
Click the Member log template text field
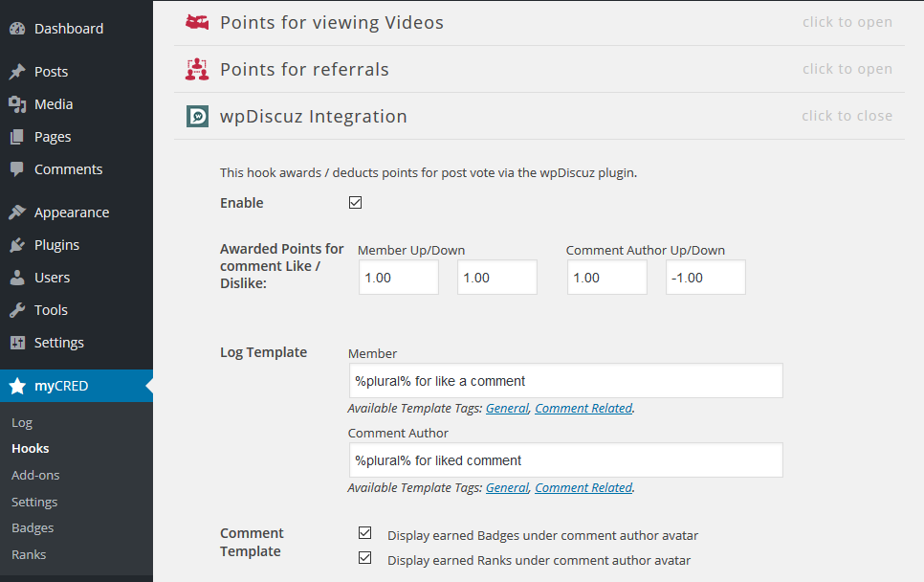pos(565,381)
